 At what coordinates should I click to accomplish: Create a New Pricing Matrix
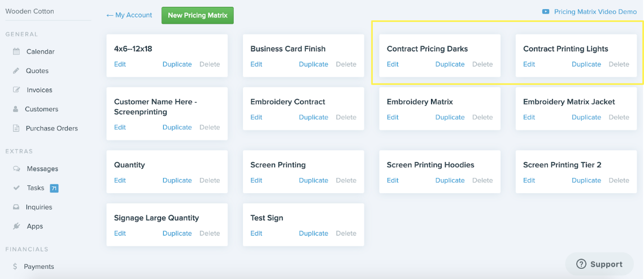[198, 15]
